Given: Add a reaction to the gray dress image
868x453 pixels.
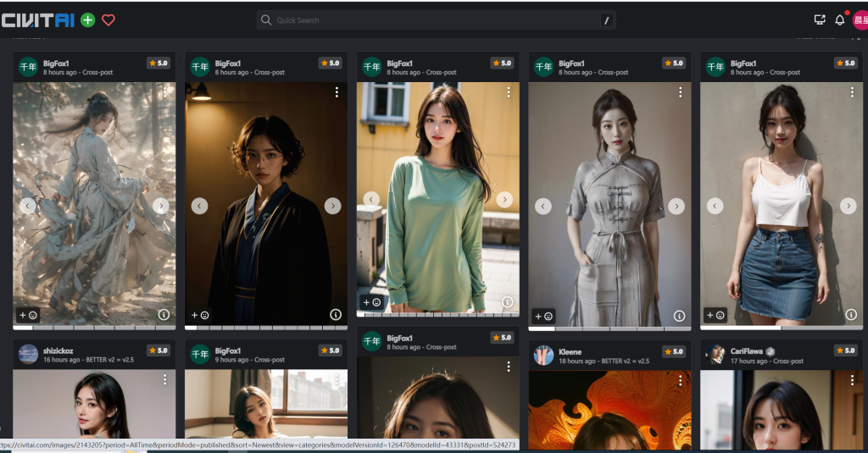Looking at the screenshot, I should tap(542, 316).
